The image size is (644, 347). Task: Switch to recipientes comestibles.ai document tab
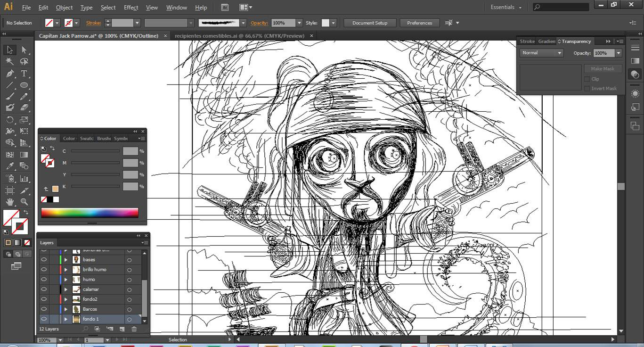pos(239,36)
